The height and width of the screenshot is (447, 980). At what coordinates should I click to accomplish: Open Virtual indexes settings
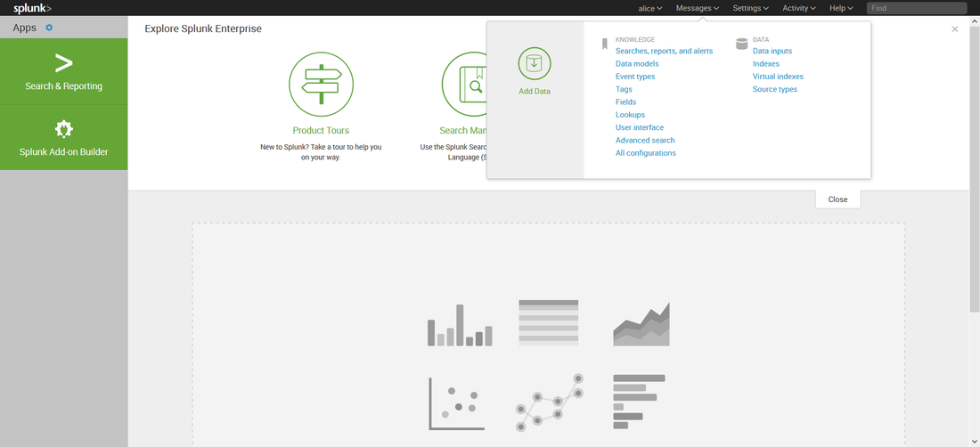click(x=778, y=77)
